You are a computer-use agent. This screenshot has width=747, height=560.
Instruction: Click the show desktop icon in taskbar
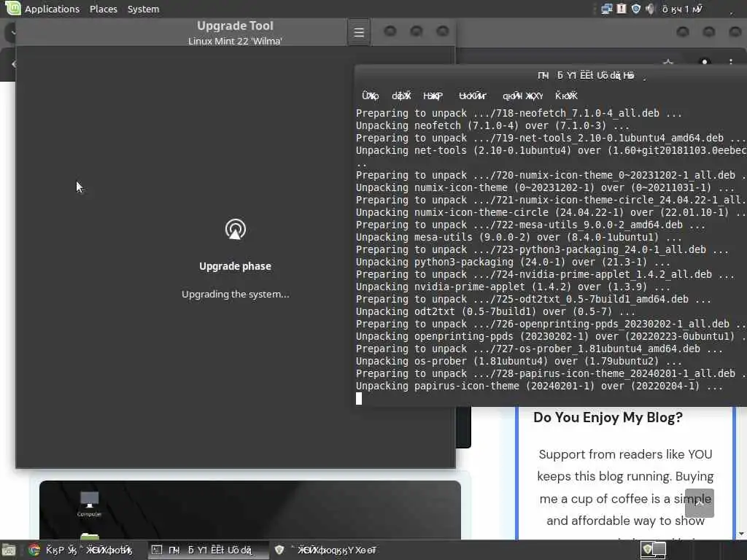point(9,551)
